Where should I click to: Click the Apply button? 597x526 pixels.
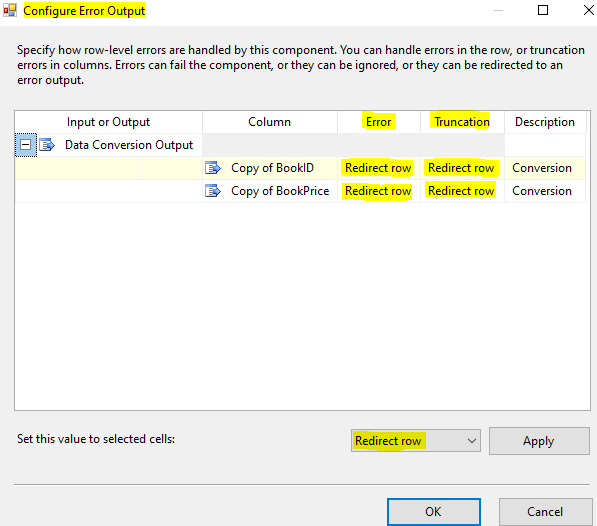539,441
